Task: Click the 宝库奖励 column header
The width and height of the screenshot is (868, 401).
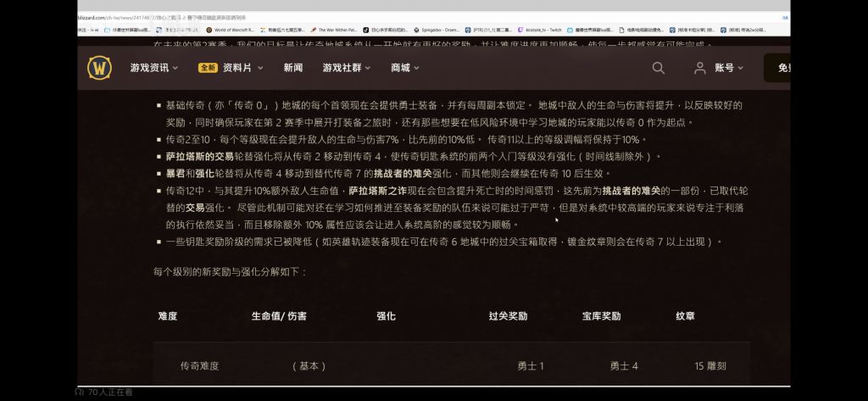Action: [x=601, y=316]
